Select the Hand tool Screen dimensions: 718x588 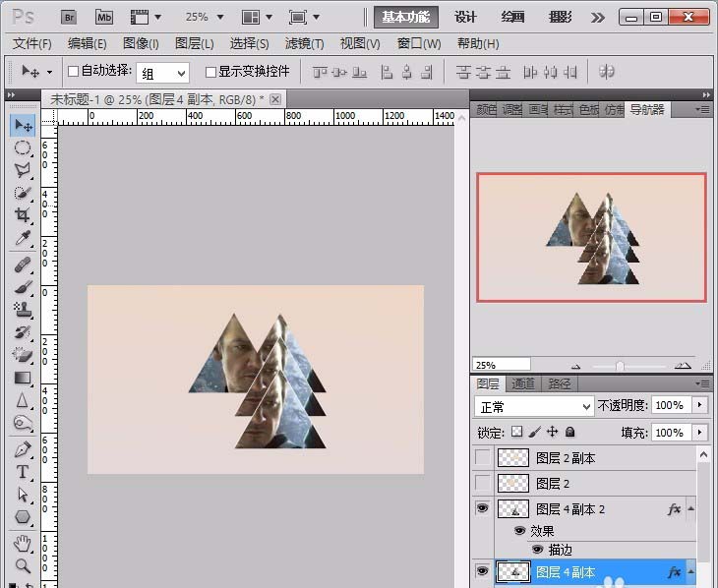click(x=22, y=543)
